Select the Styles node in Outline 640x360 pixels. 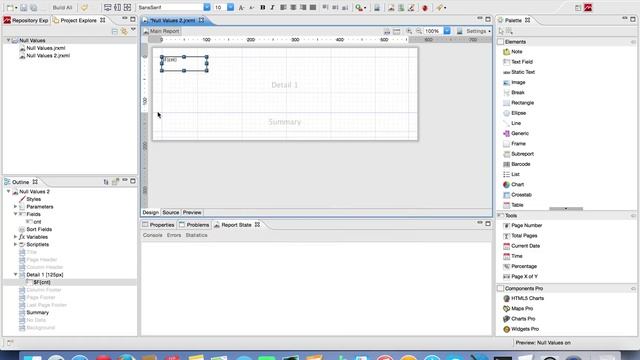pos(30,199)
